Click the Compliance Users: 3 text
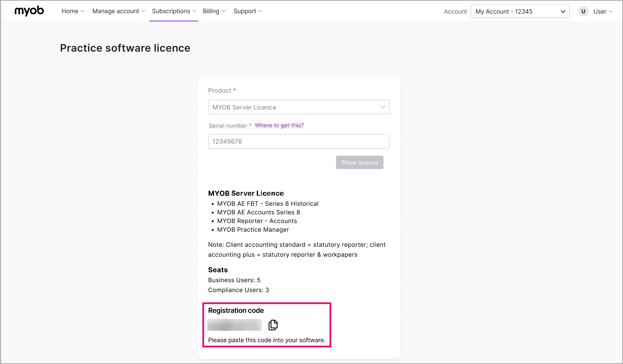 click(239, 290)
